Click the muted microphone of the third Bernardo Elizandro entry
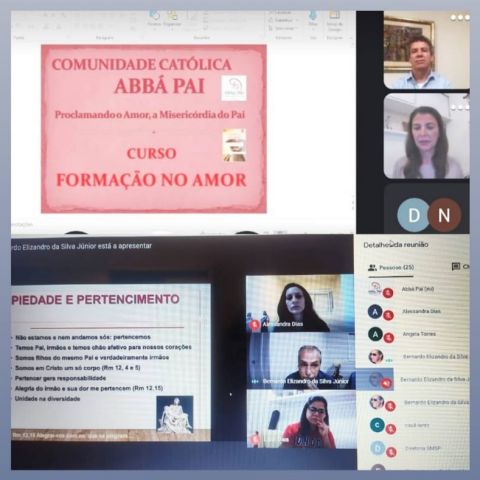The height and width of the screenshot is (480, 480). point(390,406)
